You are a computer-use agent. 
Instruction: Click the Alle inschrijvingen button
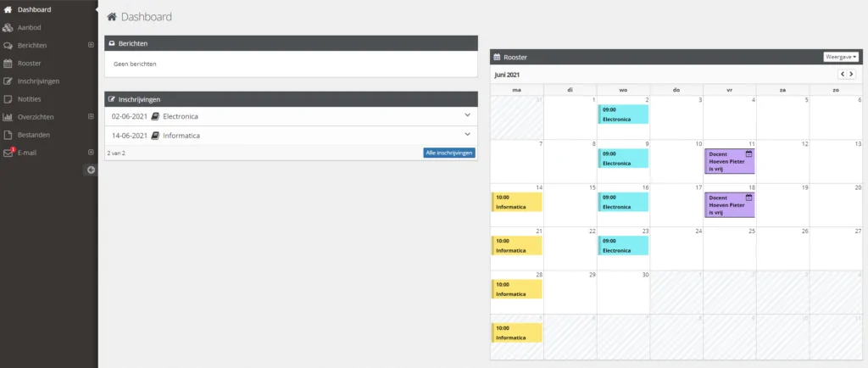pyautogui.click(x=449, y=153)
